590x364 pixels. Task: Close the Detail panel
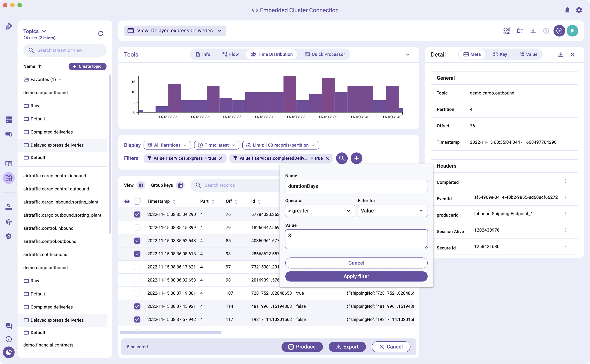point(573,55)
